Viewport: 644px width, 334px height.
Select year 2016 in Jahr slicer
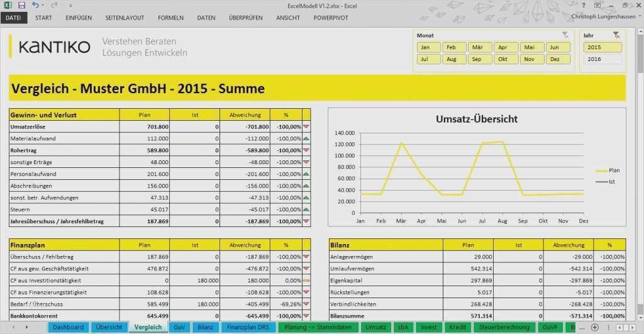[x=602, y=59]
